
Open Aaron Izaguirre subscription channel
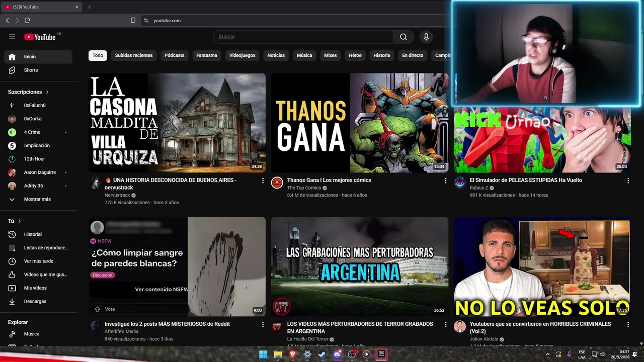point(38,172)
